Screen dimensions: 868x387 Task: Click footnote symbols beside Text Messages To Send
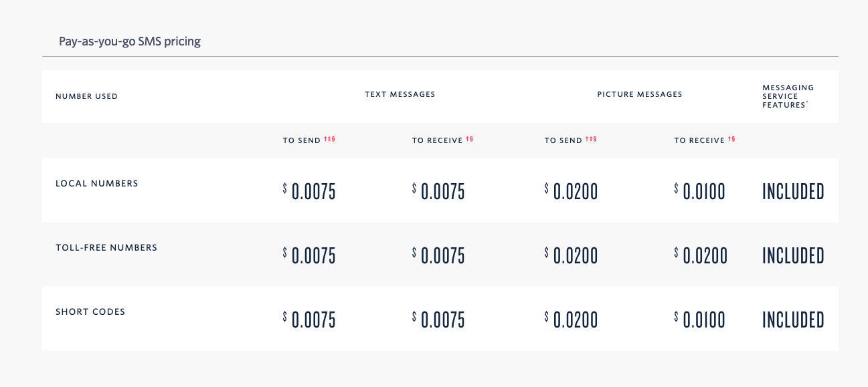click(329, 140)
